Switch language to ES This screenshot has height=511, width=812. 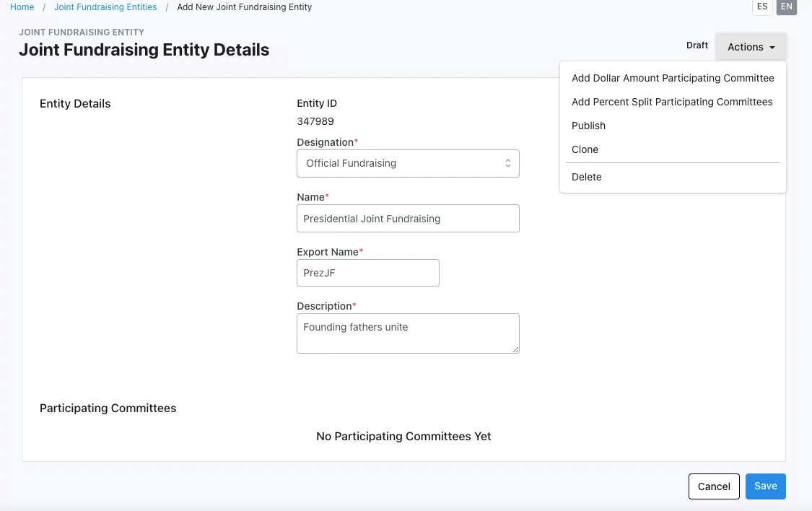(762, 7)
